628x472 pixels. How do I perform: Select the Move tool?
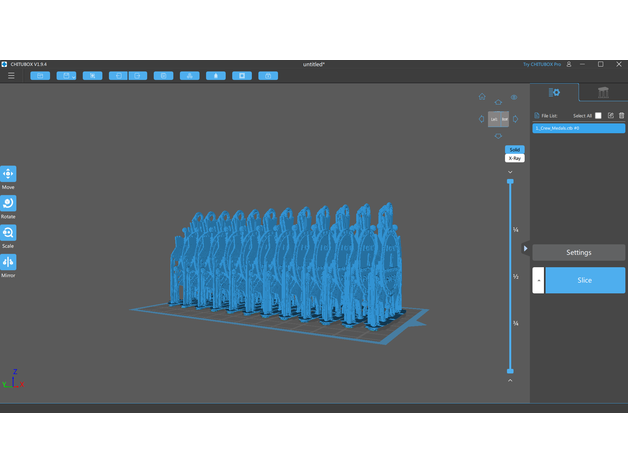(8, 174)
